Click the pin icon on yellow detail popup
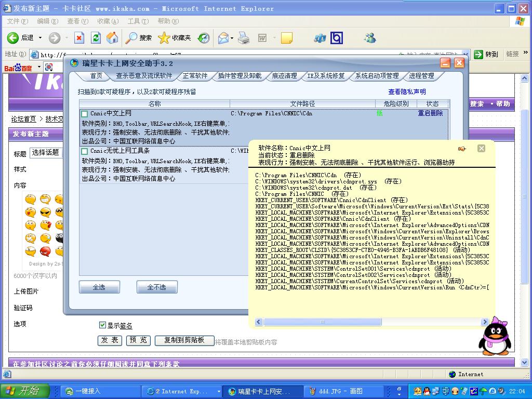This screenshot has height=399, width=532. click(x=462, y=149)
